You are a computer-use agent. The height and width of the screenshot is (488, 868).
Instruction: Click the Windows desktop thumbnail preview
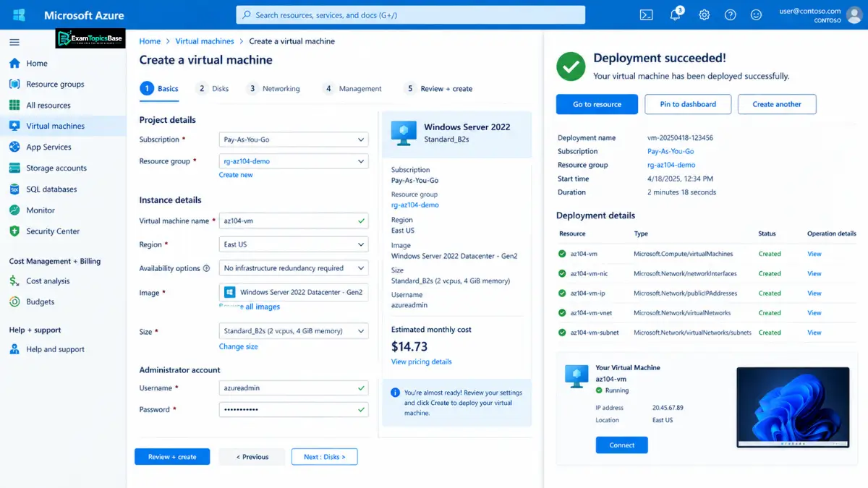[x=793, y=408]
